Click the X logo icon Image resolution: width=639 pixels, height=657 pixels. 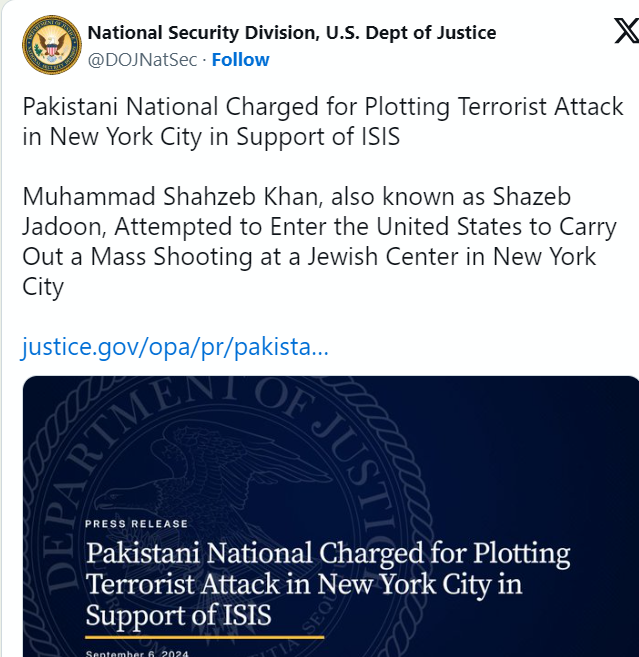pos(625,32)
